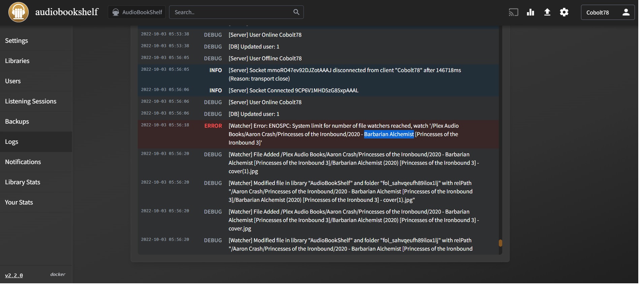Image resolution: width=644 pixels, height=285 pixels.
Task: Open Backups in sidebar
Action: (x=36, y=122)
